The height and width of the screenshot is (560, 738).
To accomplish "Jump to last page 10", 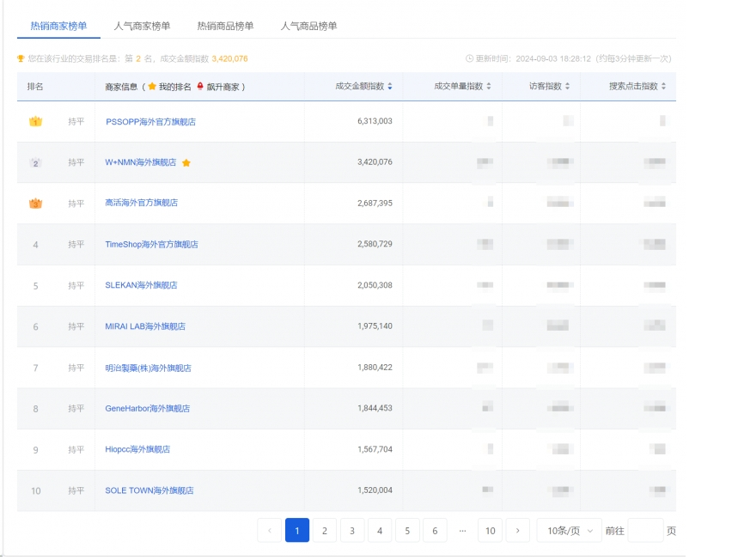I will tap(491, 530).
